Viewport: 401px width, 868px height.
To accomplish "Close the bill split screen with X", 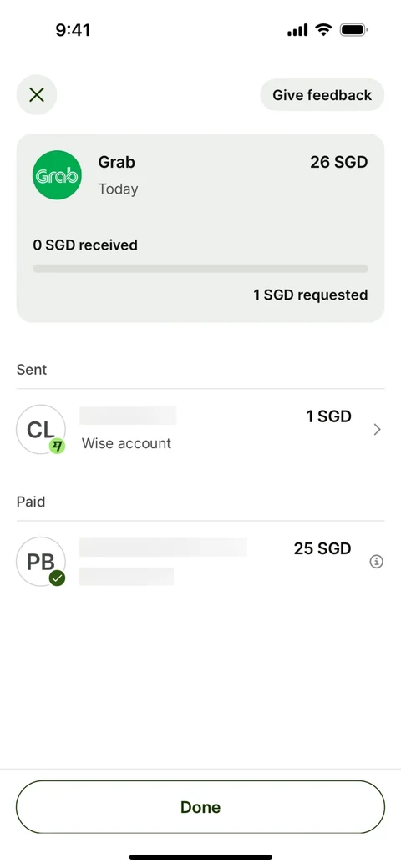I will click(x=37, y=95).
